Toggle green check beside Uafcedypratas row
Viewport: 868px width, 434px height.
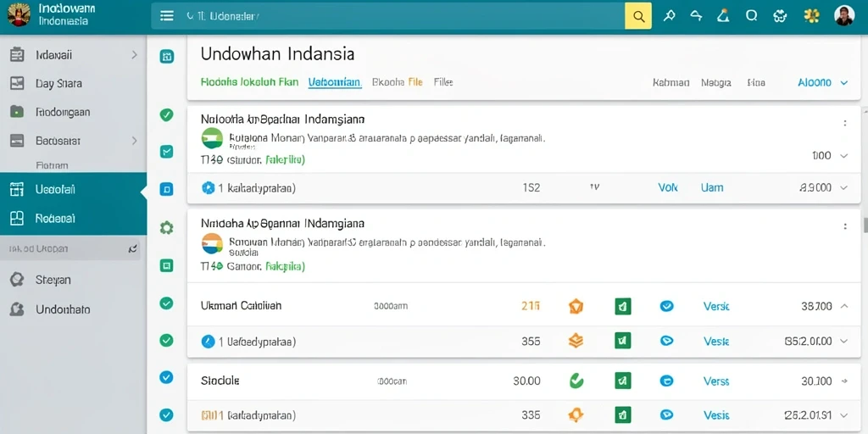coord(166,341)
